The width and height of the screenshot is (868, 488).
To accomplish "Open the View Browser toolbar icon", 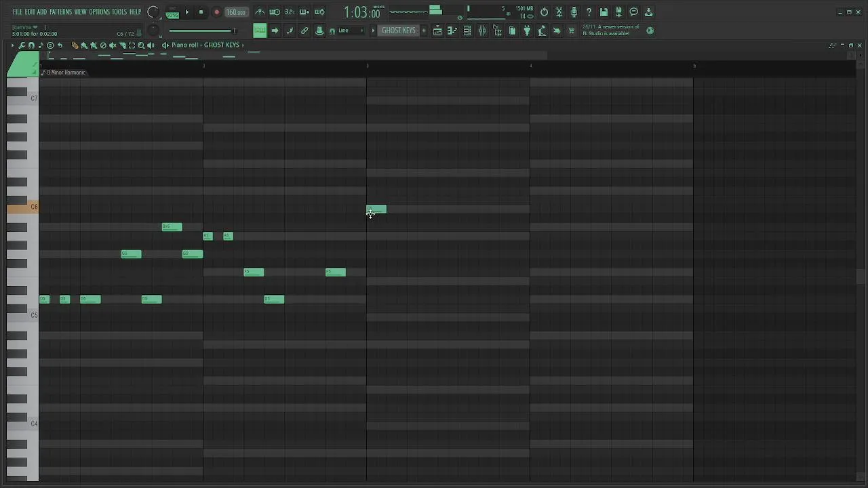I will tap(497, 30).
